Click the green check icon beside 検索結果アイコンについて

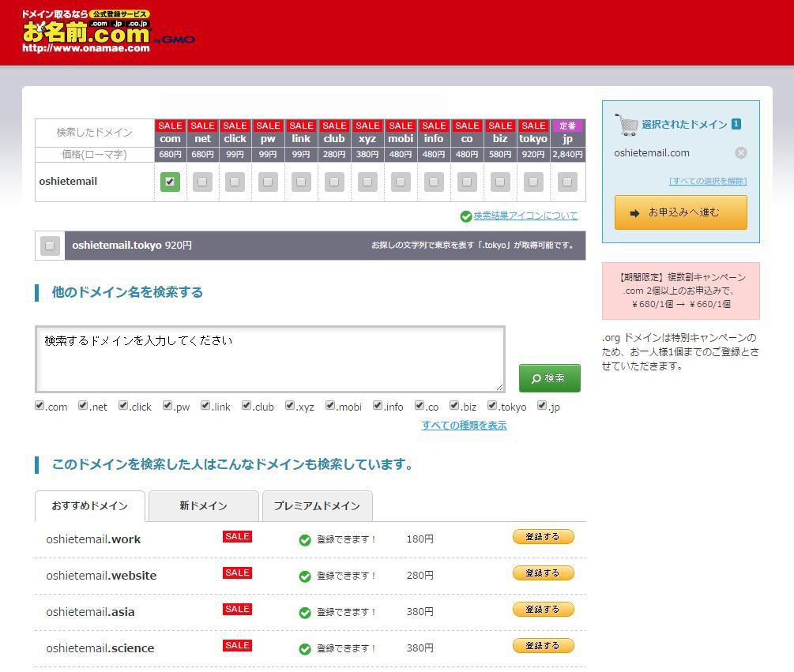pyautogui.click(x=466, y=216)
